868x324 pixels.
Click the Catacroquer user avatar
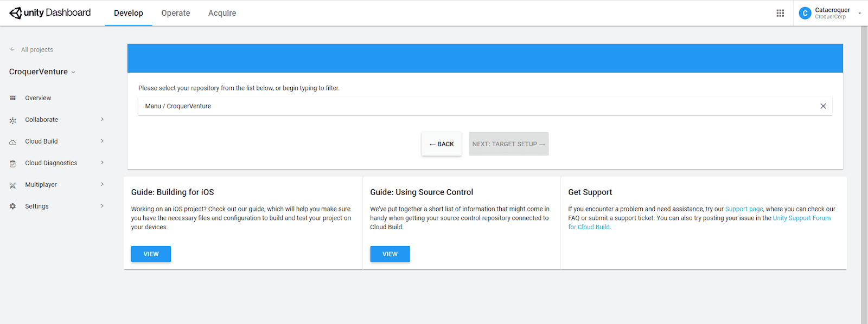[805, 13]
